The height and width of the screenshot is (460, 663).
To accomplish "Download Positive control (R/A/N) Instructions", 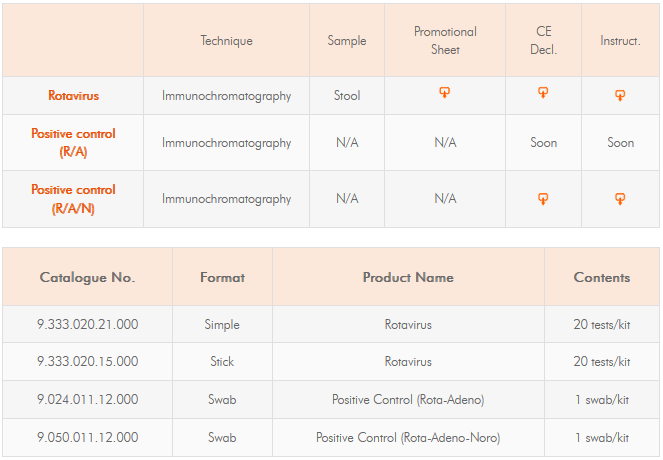I will pos(620,199).
